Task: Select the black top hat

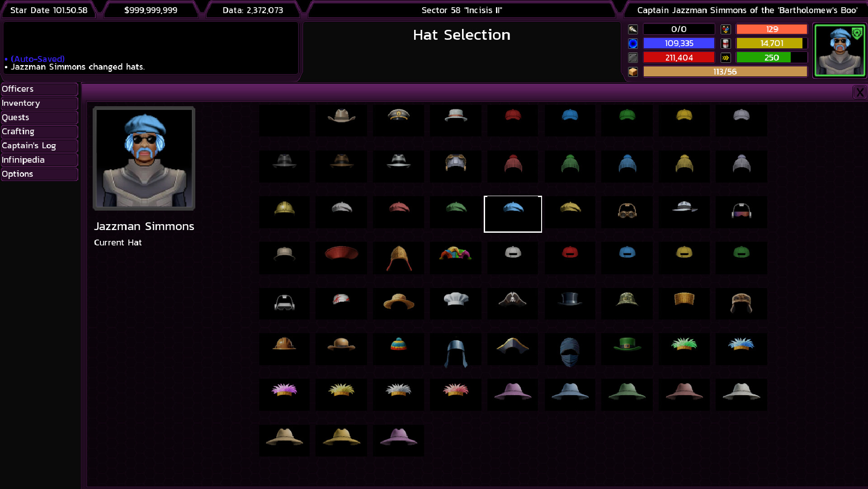Action: tap(570, 304)
